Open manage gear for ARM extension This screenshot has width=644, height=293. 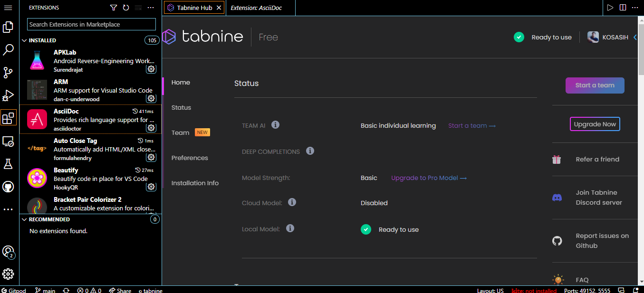(151, 99)
